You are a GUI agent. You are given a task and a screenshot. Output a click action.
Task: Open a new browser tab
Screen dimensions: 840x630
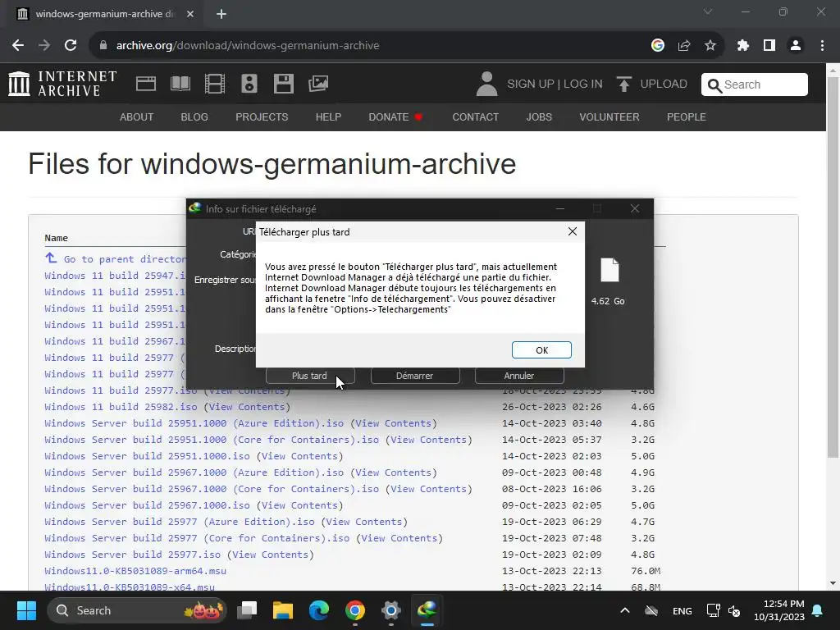coord(221,14)
